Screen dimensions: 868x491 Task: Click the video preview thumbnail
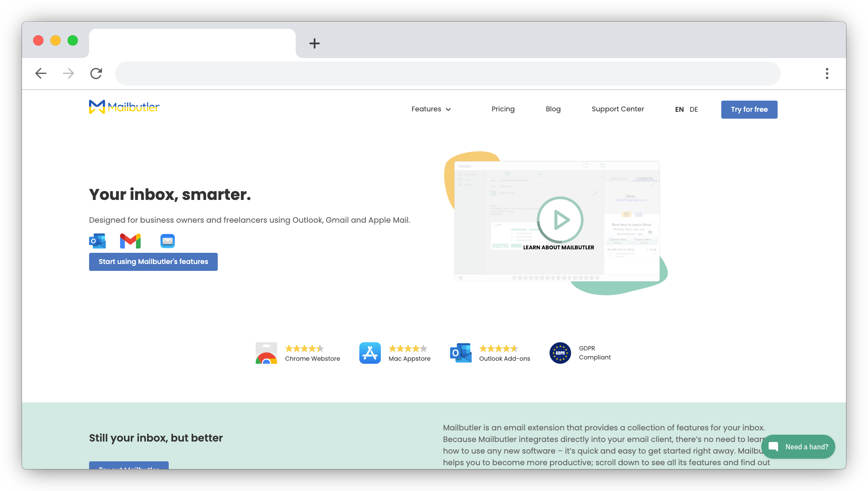[x=557, y=221]
